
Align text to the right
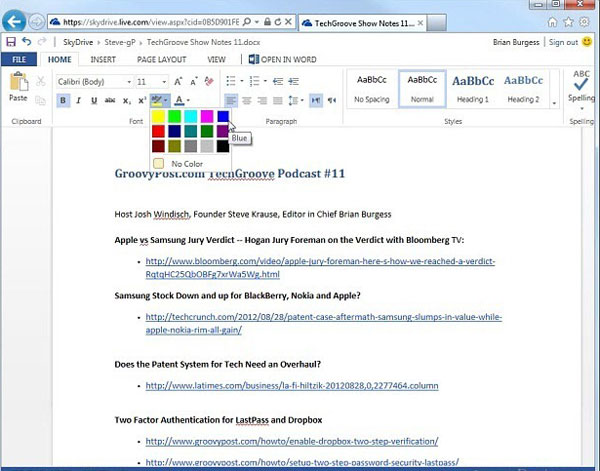[262, 101]
